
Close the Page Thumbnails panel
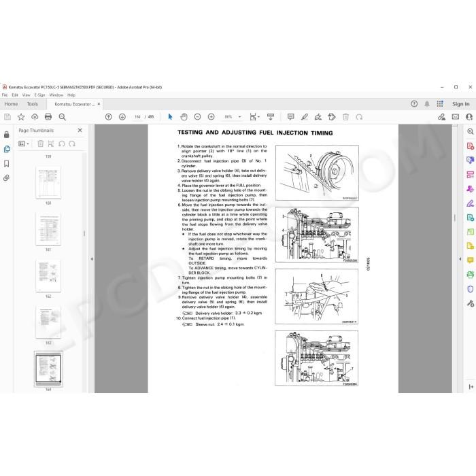coord(80,131)
